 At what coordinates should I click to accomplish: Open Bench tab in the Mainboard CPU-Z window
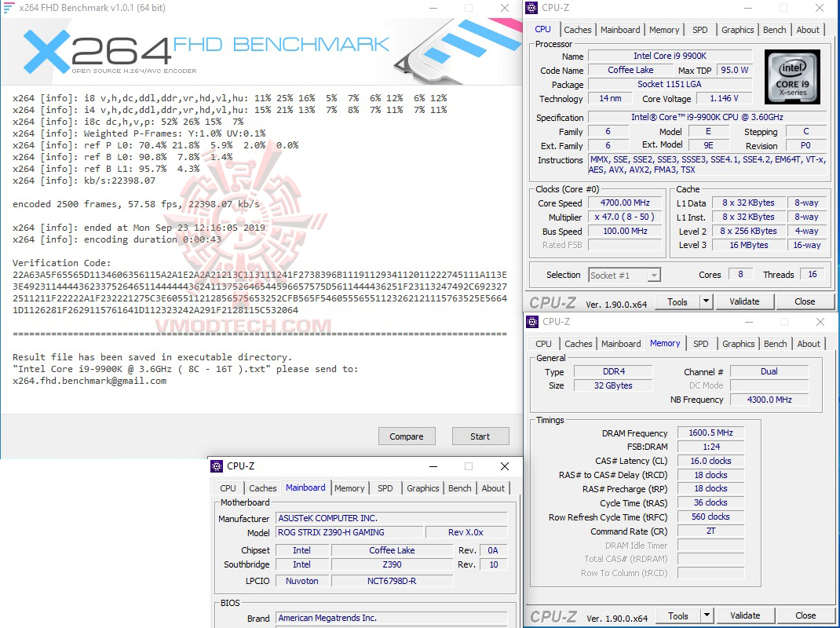[x=459, y=488]
